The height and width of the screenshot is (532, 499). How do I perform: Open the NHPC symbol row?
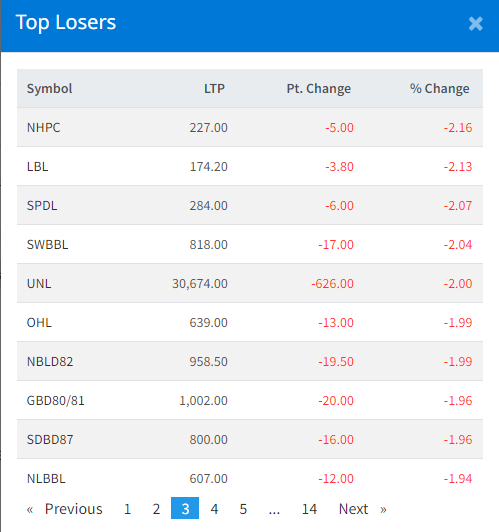click(x=250, y=128)
